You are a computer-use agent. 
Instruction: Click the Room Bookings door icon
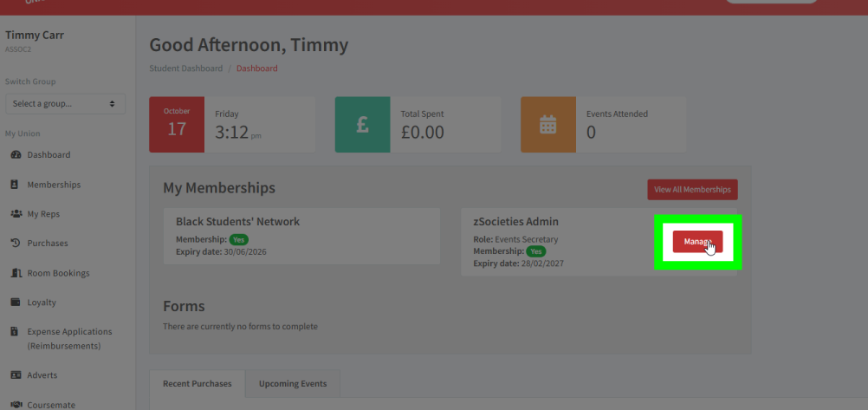[x=16, y=273]
